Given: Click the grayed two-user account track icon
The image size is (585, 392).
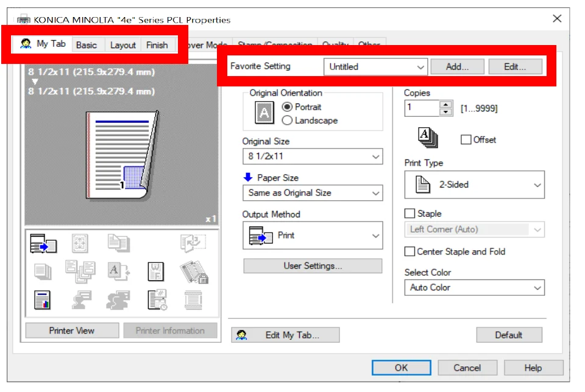Looking at the screenshot, I should [118, 300].
